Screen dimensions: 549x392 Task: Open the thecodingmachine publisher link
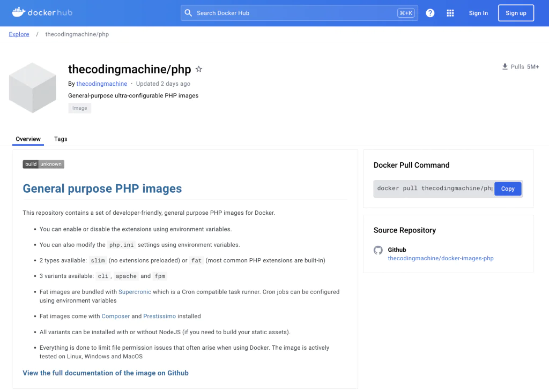click(101, 84)
